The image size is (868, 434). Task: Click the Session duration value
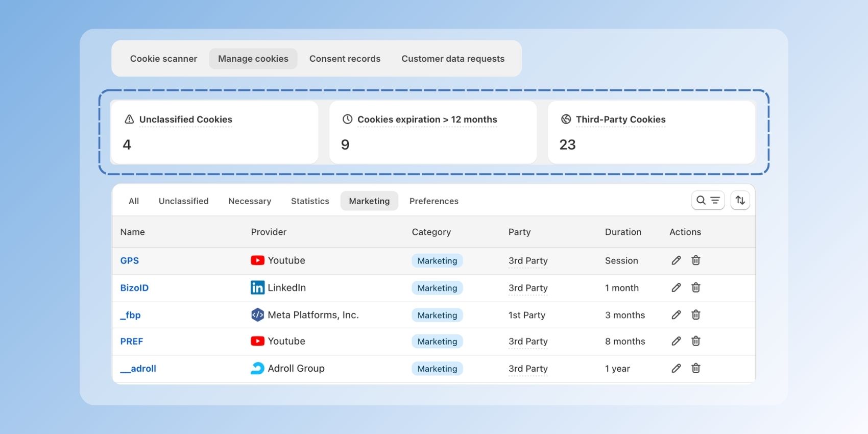coord(621,260)
